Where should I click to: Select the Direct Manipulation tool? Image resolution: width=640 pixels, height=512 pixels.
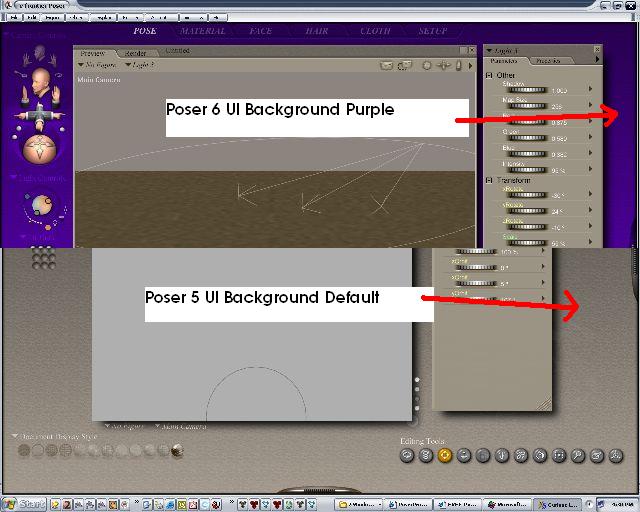pyautogui.click(x=616, y=455)
